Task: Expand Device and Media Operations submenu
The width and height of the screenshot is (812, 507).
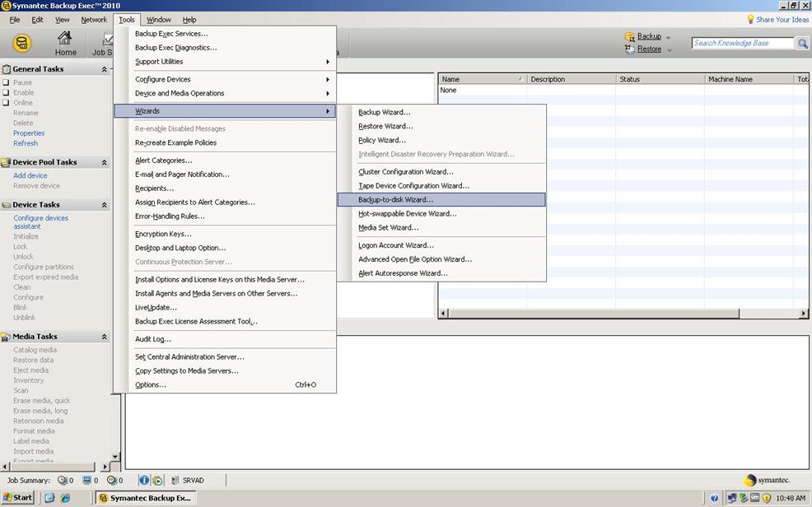Action: point(225,93)
